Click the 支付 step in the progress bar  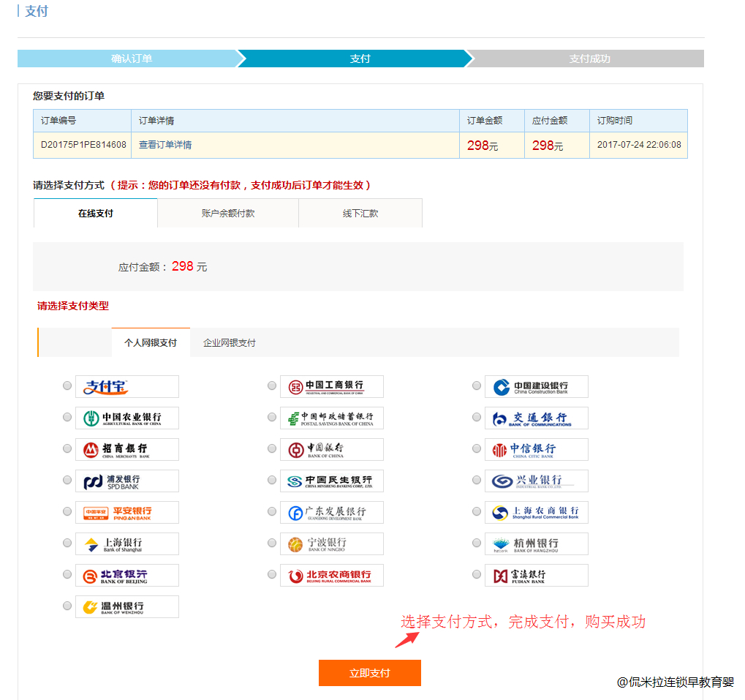360,59
